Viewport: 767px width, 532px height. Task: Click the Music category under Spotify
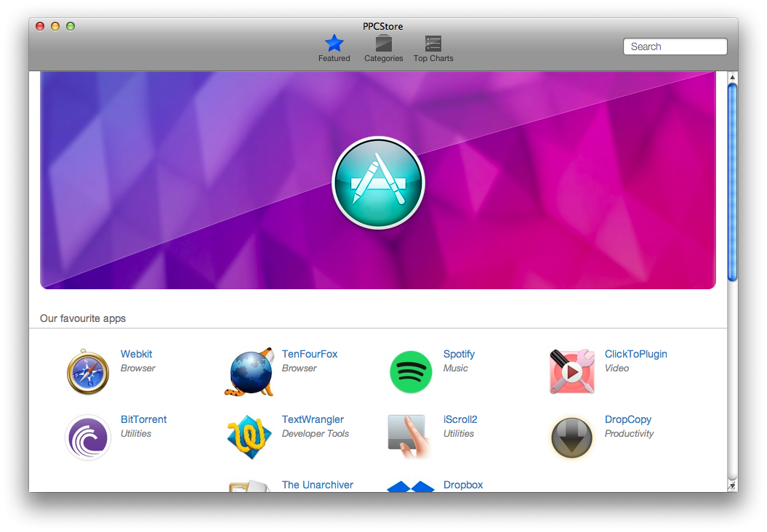tap(455, 368)
